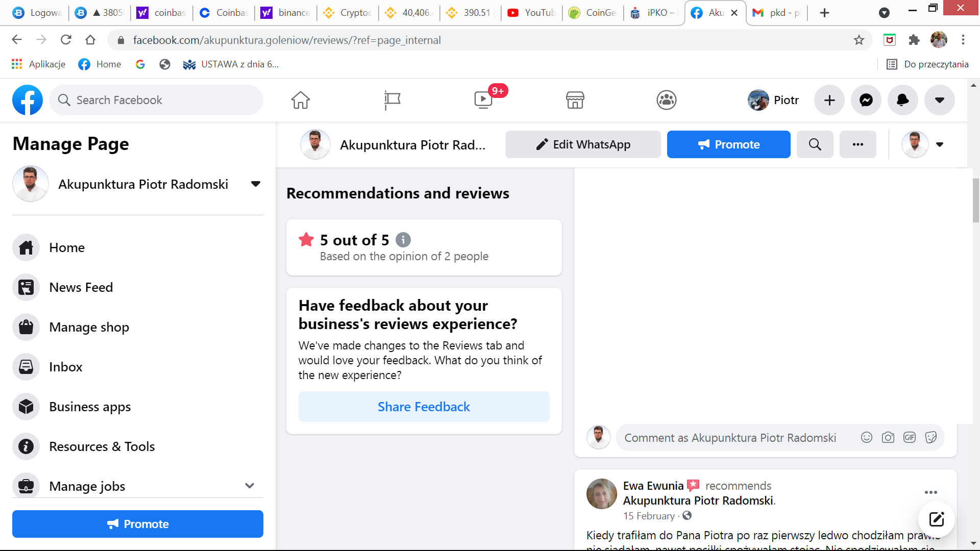Switch to the Gmail pkd tab

click(x=776, y=13)
